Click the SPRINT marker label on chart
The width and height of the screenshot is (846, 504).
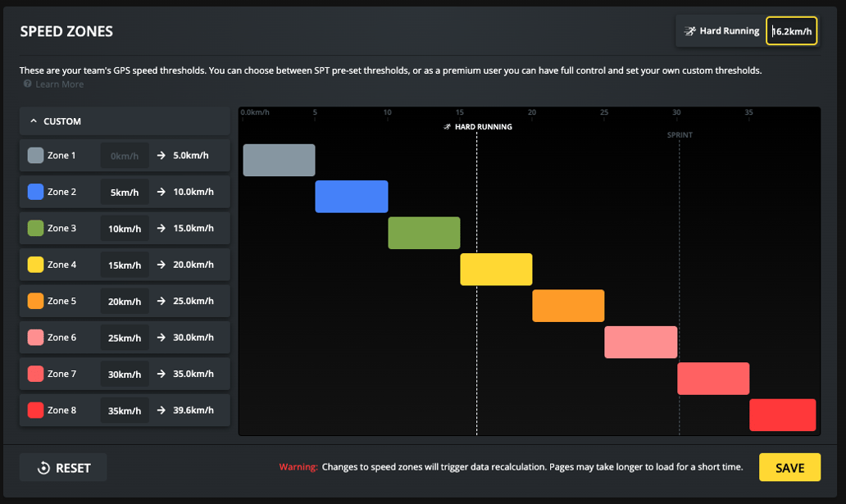pyautogui.click(x=680, y=135)
